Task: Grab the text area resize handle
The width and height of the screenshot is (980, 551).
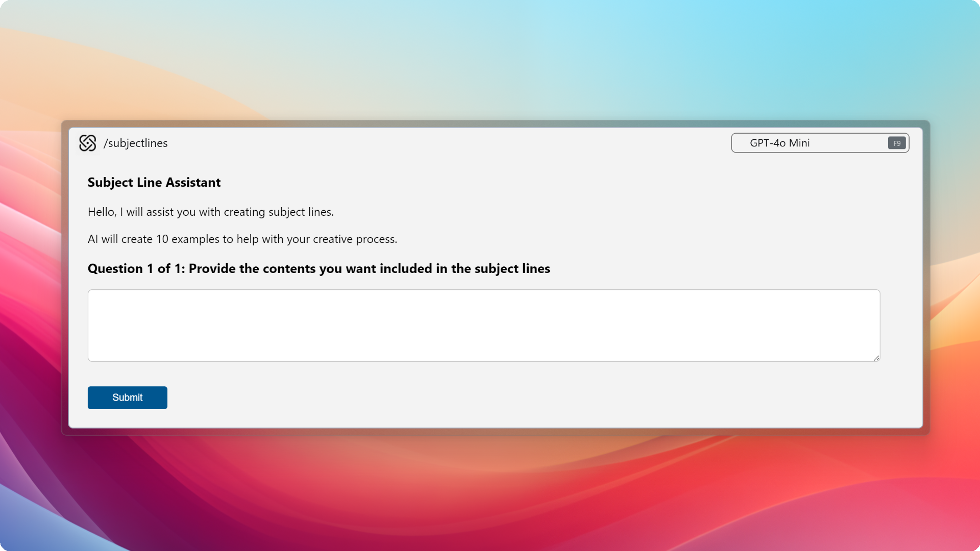Action: (x=876, y=358)
